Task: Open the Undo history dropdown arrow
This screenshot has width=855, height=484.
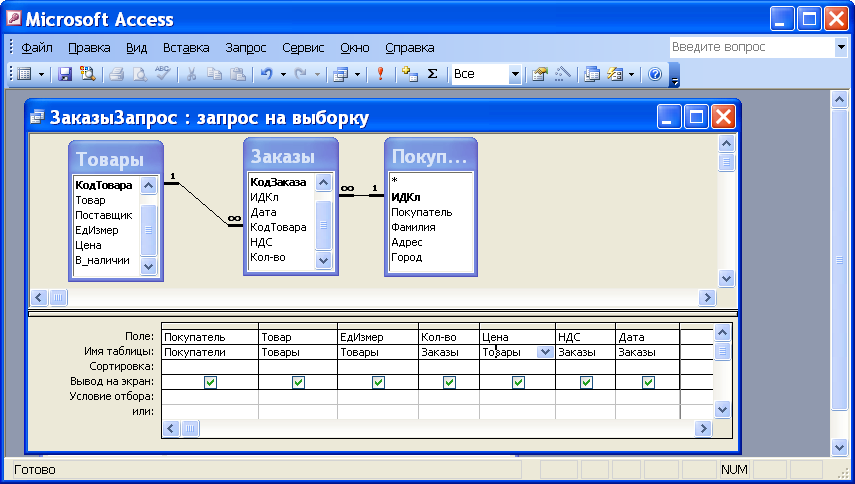Action: tap(283, 74)
